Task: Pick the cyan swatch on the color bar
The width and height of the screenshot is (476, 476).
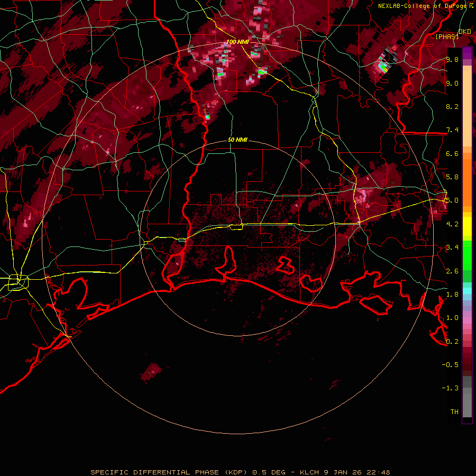Action: click(467, 291)
